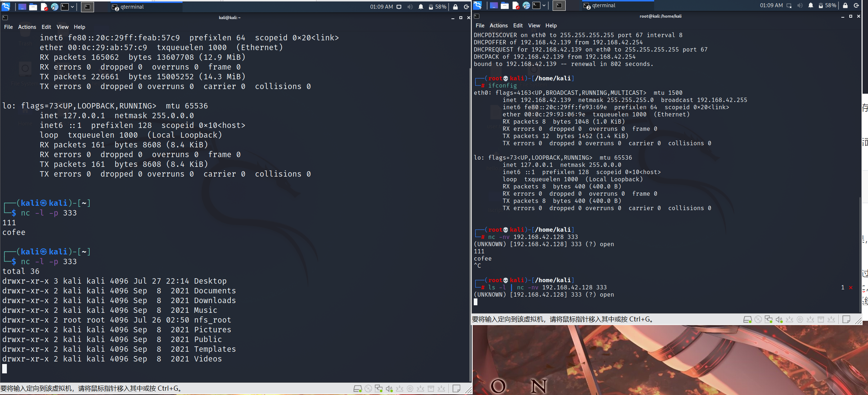This screenshot has width=868, height=395.
Task: Click the hard disk device icon in the right VM status bar
Action: tap(747, 319)
